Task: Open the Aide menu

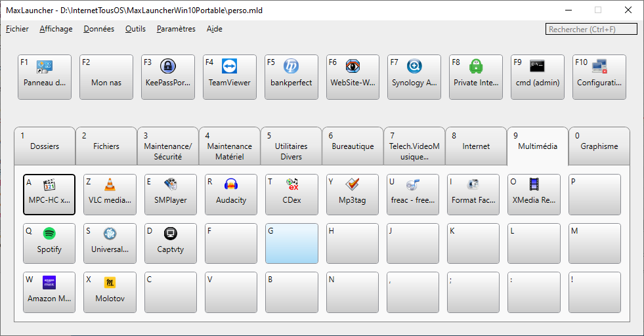Action: (x=215, y=29)
